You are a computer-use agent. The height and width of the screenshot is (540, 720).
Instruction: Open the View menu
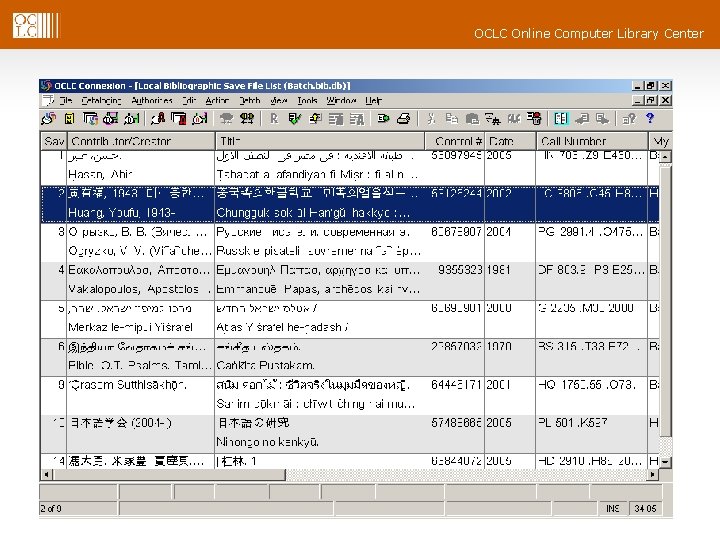279,101
